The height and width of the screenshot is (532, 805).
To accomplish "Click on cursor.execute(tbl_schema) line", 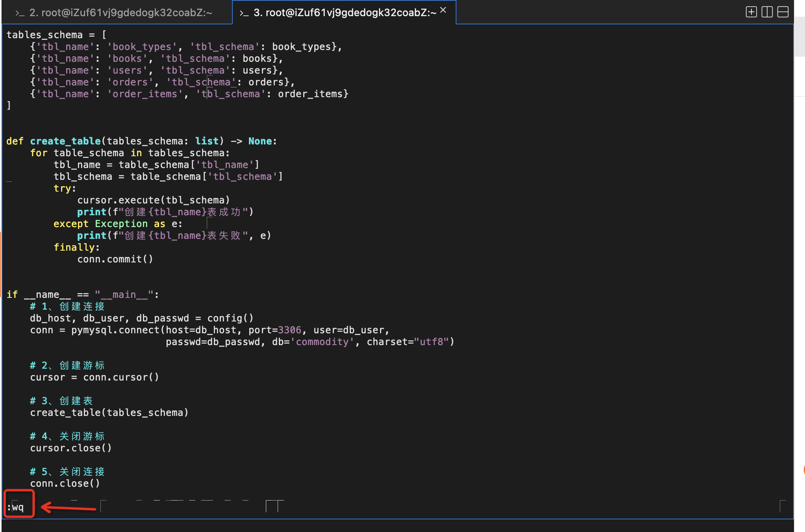I will [153, 200].
